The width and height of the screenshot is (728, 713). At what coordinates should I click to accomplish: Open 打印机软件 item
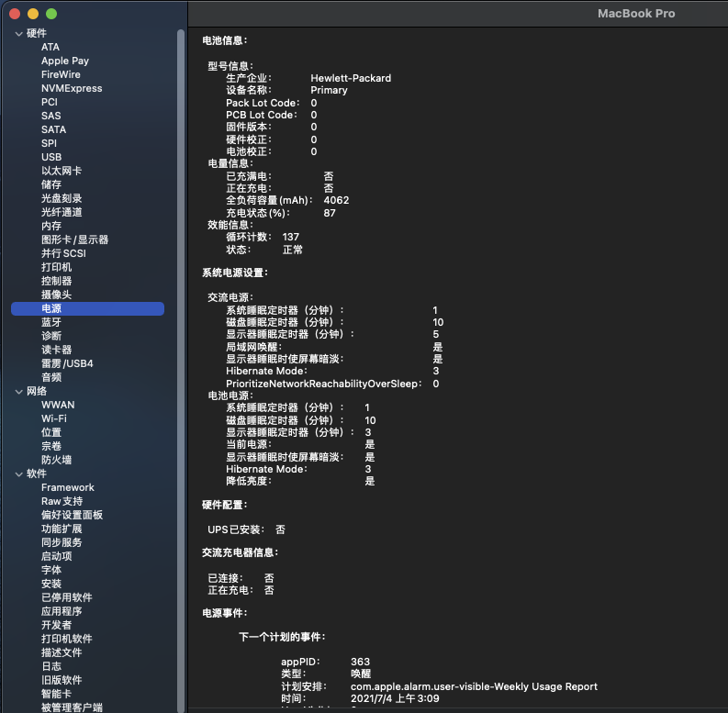[66, 640]
